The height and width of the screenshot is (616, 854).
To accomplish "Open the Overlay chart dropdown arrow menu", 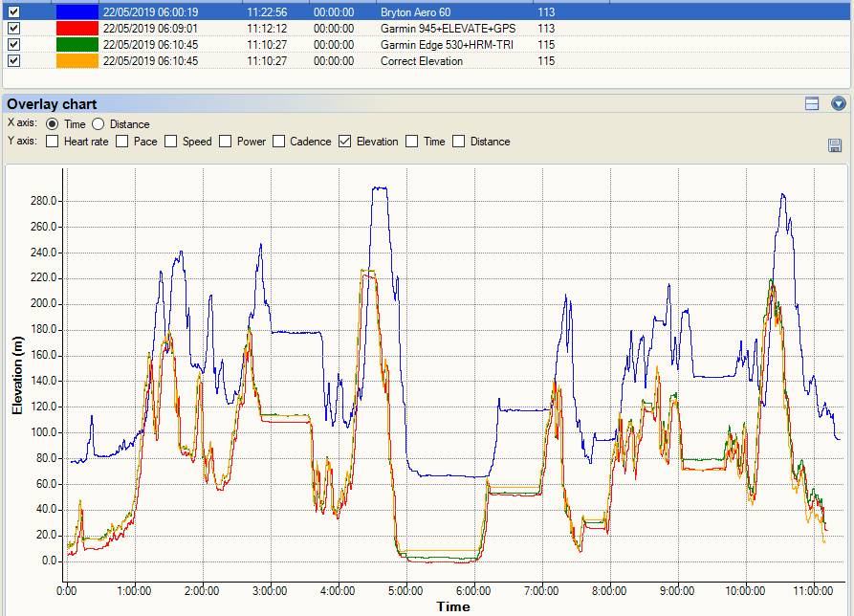I will (838, 103).
